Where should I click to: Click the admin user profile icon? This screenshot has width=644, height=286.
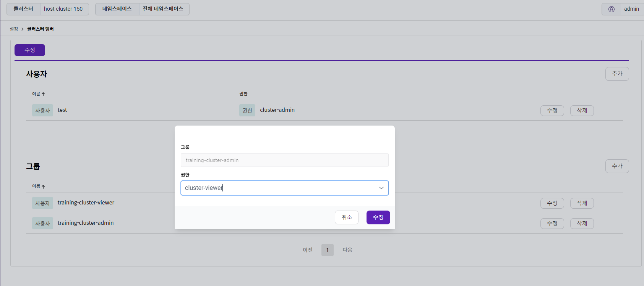612,9
